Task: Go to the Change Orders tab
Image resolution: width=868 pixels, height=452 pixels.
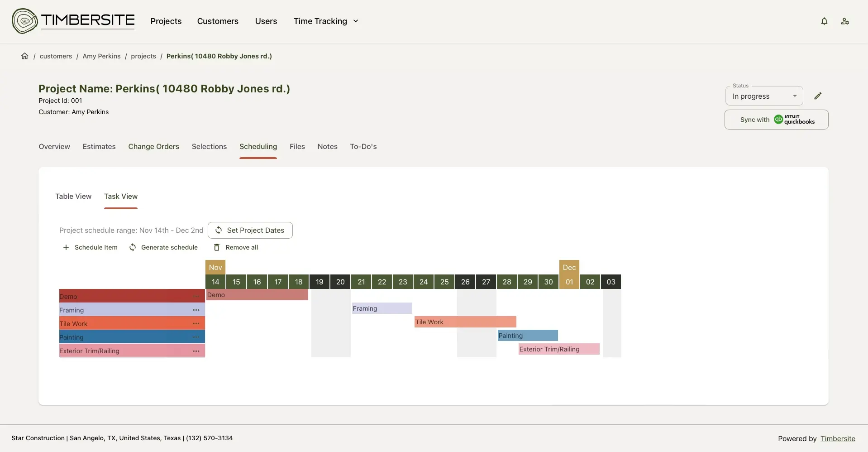Action: 153,147
